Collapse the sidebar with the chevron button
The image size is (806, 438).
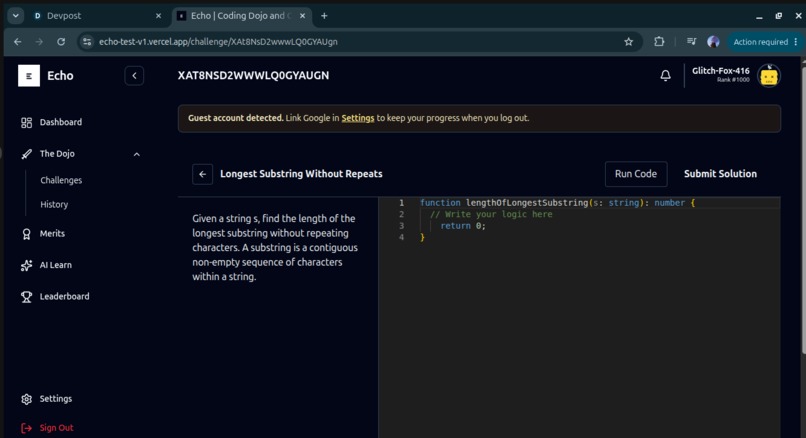point(134,76)
